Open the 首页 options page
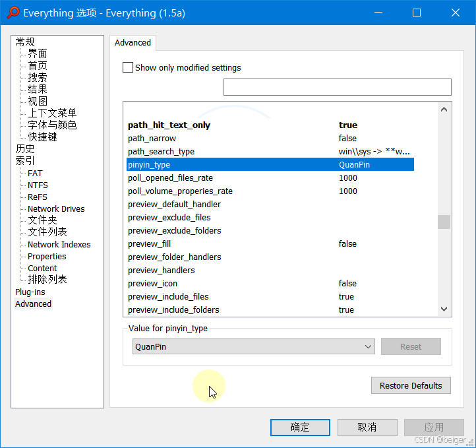476x448 pixels. coord(38,65)
